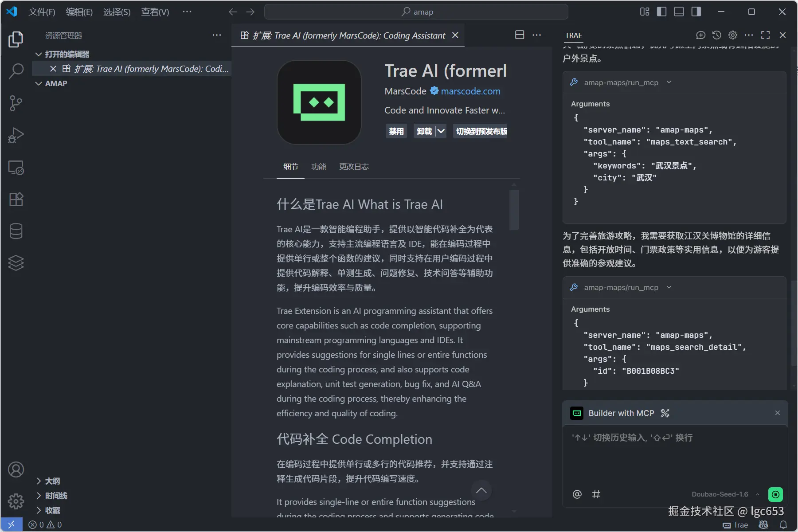Click the # context icon in chat input
Screen dimensions: 798x532
(596, 494)
